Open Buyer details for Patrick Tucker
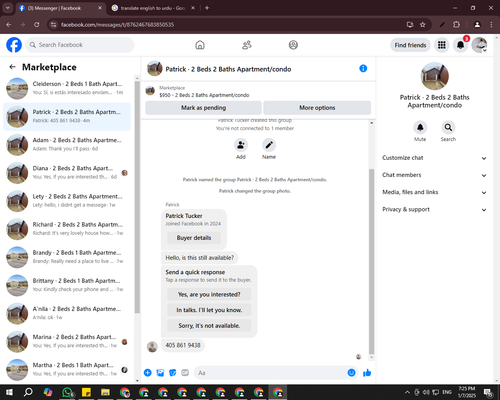 (x=194, y=238)
